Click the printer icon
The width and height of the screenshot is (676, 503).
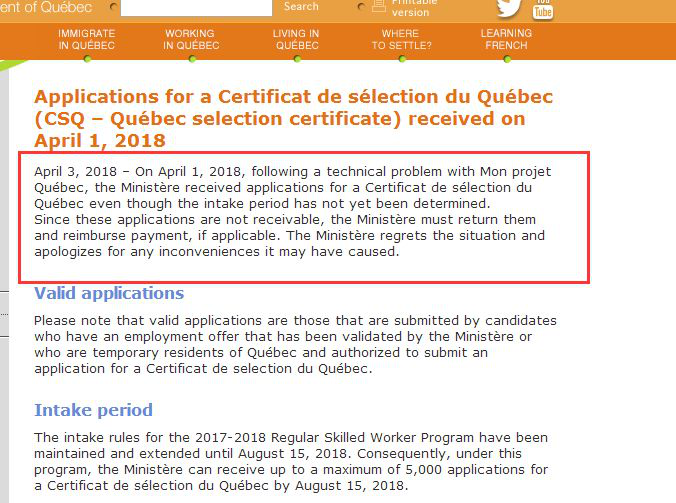(x=379, y=6)
